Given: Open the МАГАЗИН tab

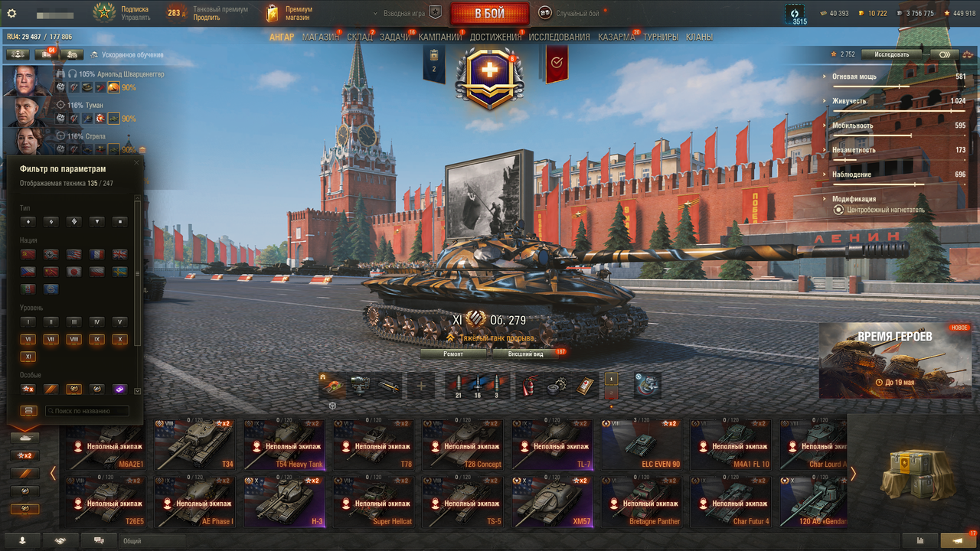Looking at the screenshot, I should (x=321, y=37).
